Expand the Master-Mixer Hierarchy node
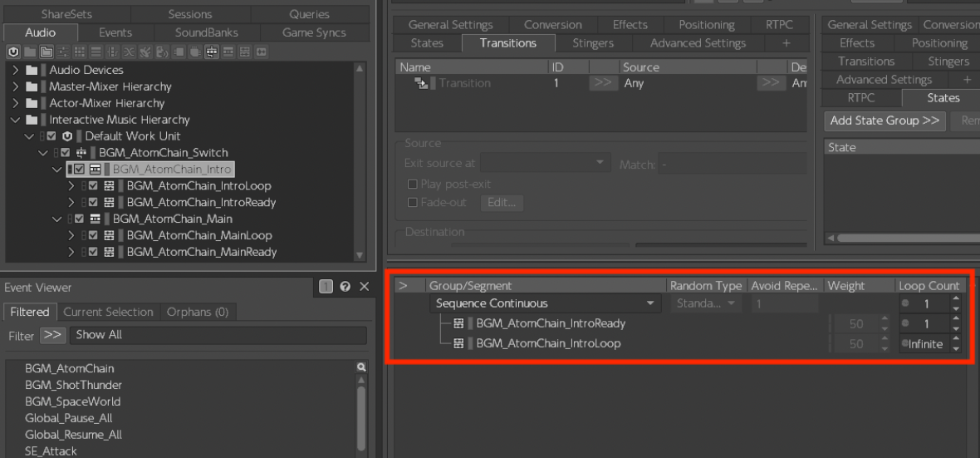The width and height of the screenshot is (980, 458). click(15, 86)
